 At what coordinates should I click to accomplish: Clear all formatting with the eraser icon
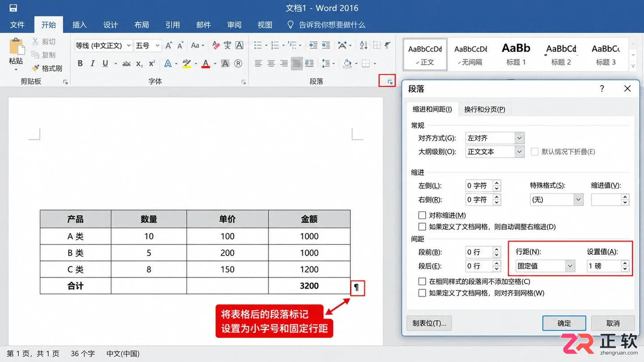coord(216,45)
